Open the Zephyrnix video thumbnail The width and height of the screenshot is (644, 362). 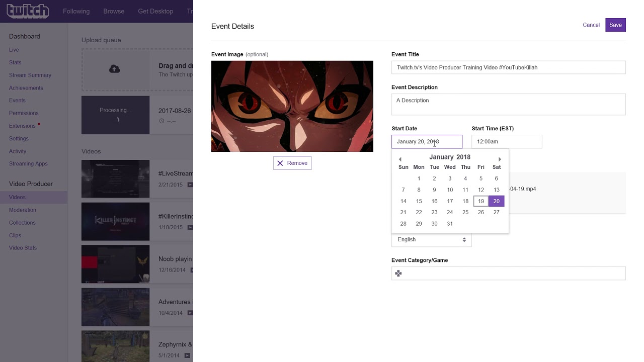click(115, 346)
